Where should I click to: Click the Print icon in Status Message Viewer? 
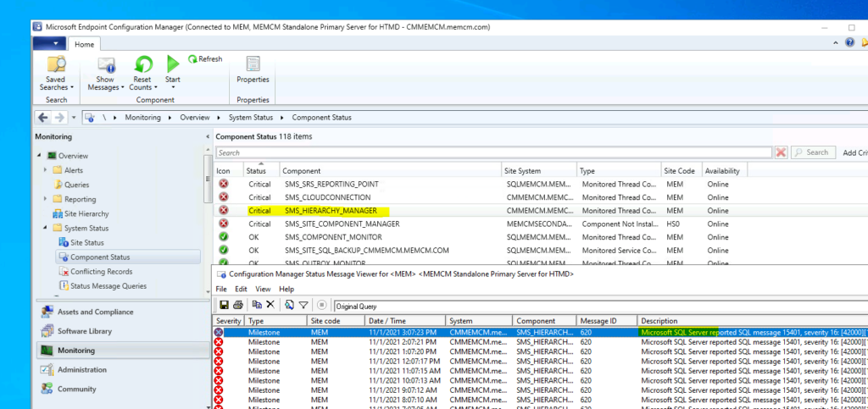pyautogui.click(x=238, y=305)
